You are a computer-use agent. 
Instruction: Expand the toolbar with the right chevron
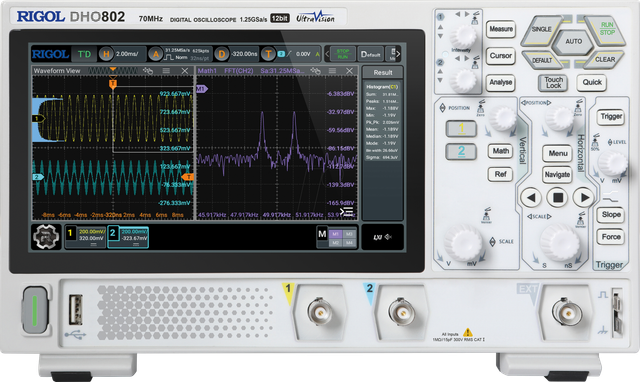[x=398, y=54]
